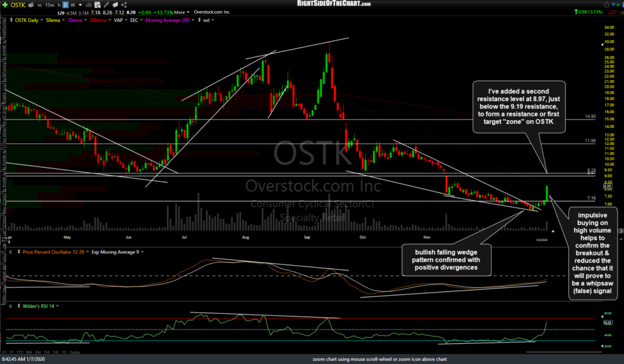Click the Wilder's RSI pane reorder arrows

(18, 306)
